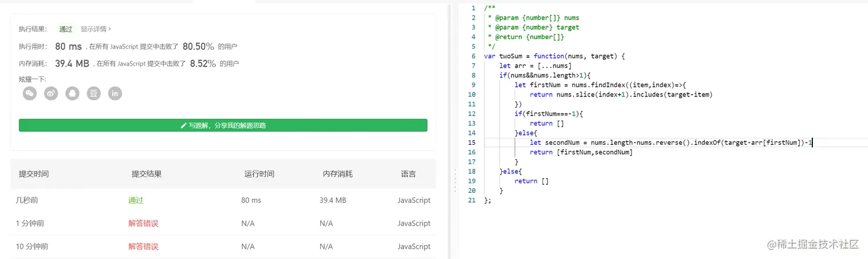Select the 39.4 MB memory table cell
This screenshot has width=868, height=259.
(333, 200)
